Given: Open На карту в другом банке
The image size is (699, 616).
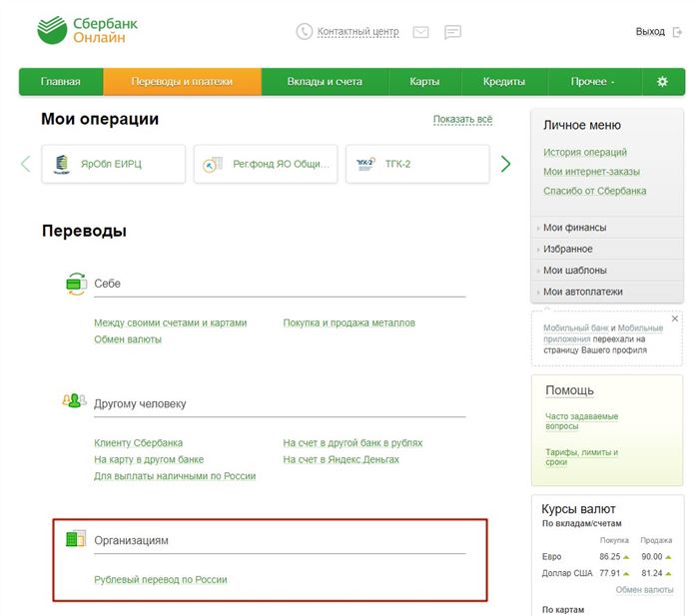Looking at the screenshot, I should click(149, 459).
